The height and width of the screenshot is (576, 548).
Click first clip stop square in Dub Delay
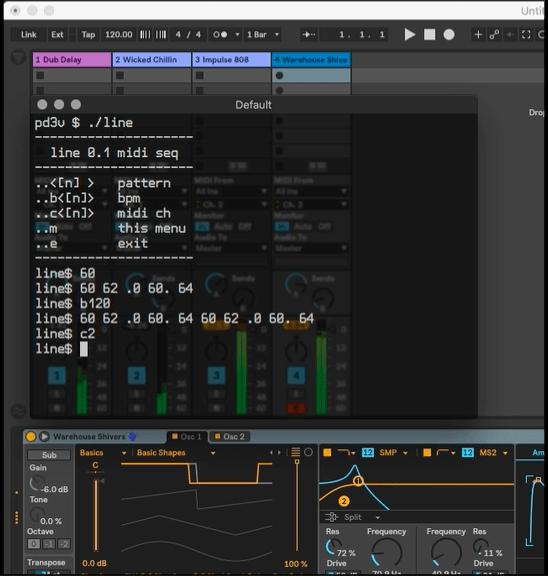(x=40, y=75)
